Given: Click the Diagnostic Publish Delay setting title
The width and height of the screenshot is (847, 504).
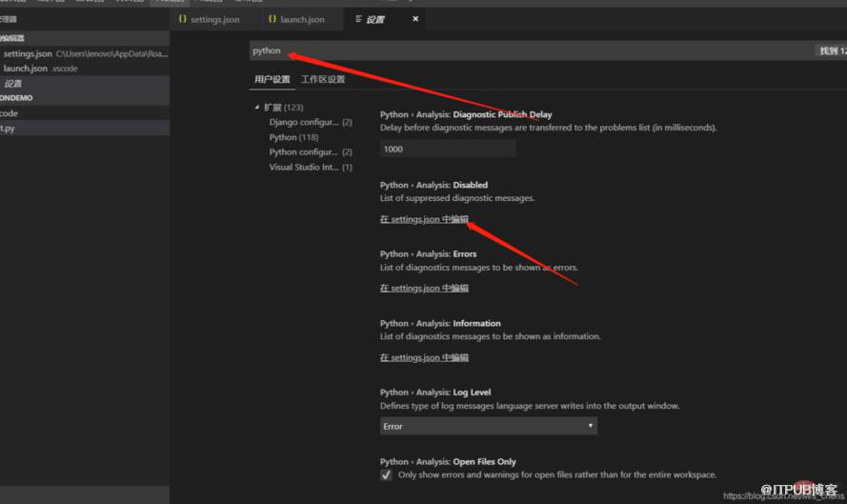Looking at the screenshot, I should tap(466, 114).
